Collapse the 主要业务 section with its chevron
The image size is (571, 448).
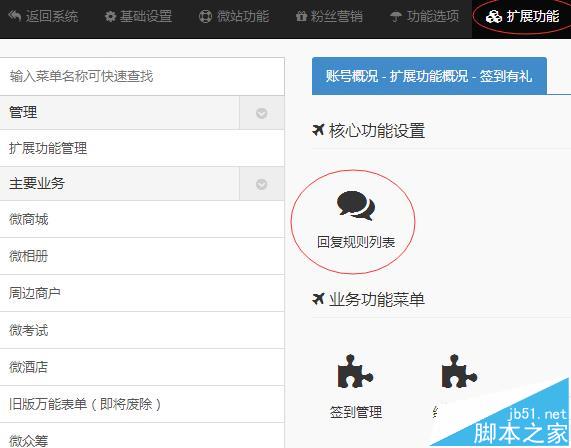tap(261, 184)
